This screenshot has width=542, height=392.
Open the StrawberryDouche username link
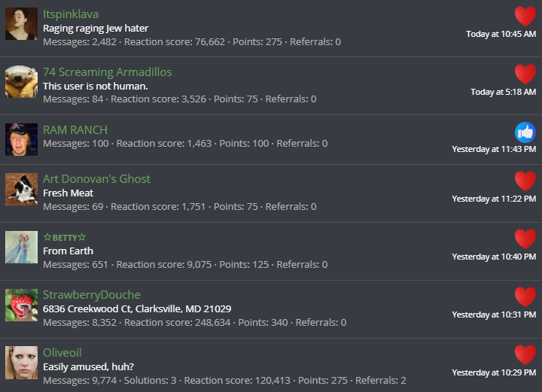click(x=92, y=295)
